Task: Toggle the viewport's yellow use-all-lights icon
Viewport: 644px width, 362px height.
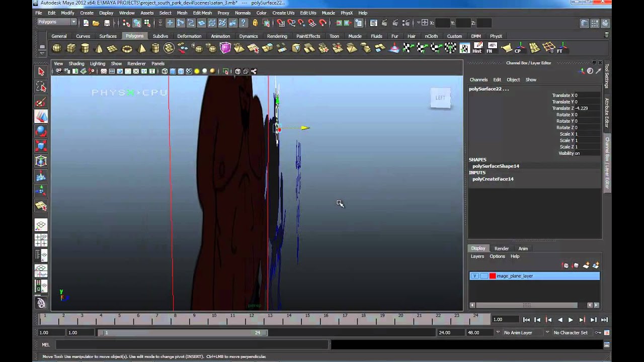Action: 197,71
